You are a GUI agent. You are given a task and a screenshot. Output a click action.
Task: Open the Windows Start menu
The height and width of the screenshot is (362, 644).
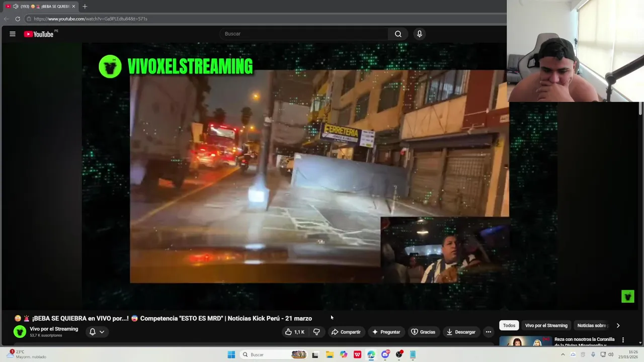[x=231, y=354]
